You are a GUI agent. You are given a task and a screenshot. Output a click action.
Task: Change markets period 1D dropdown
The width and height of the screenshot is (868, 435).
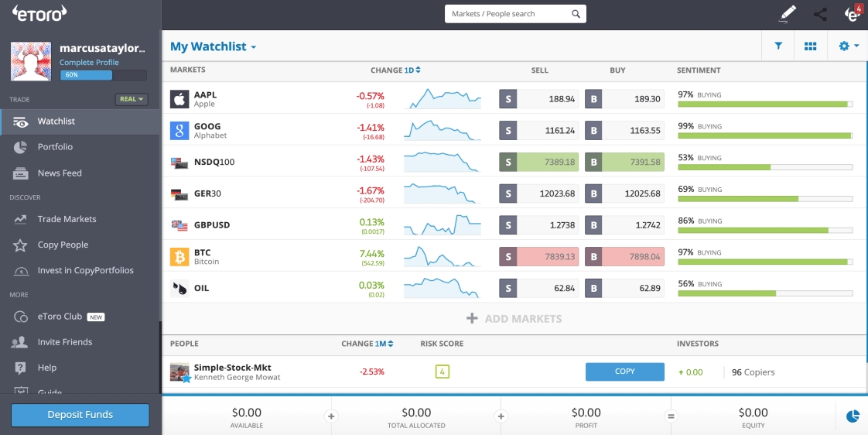412,70
